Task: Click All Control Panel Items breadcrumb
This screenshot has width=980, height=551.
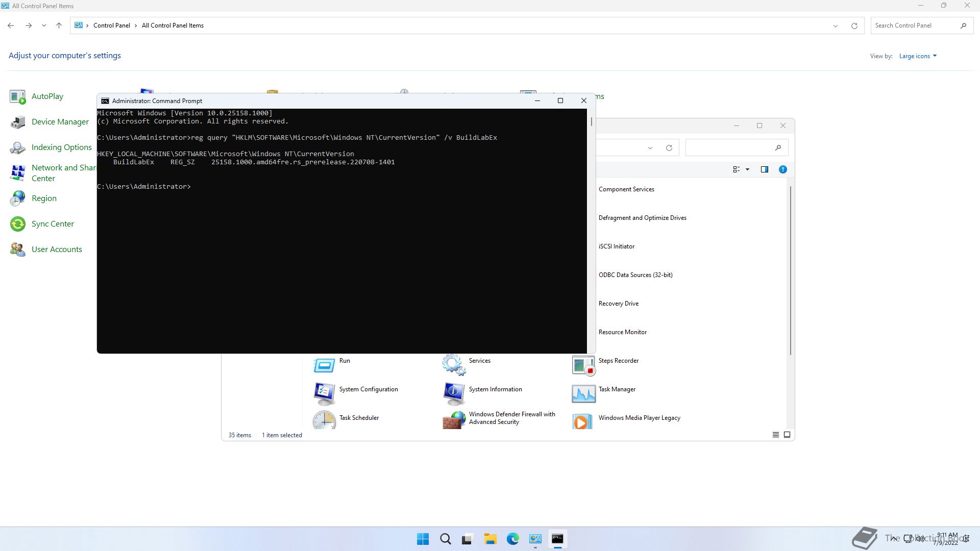Action: 173,26
